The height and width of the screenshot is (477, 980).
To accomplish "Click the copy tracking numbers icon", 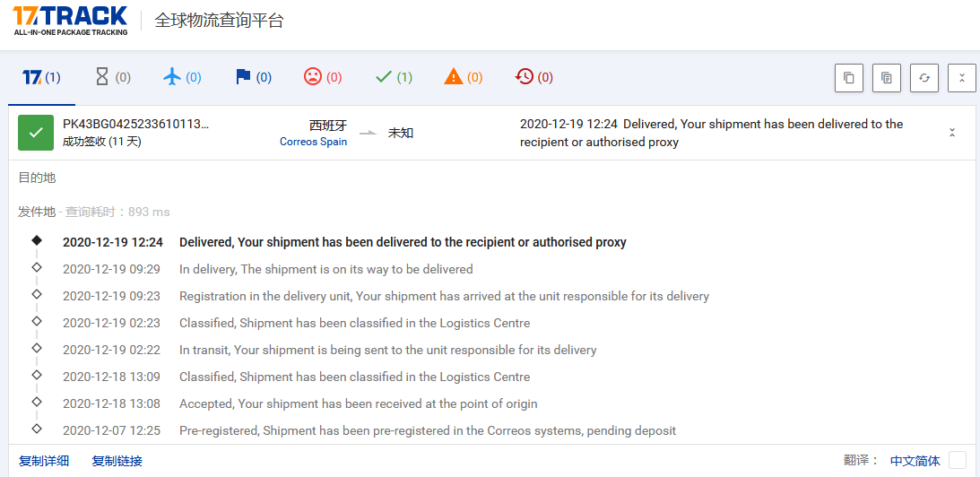I will coord(848,78).
